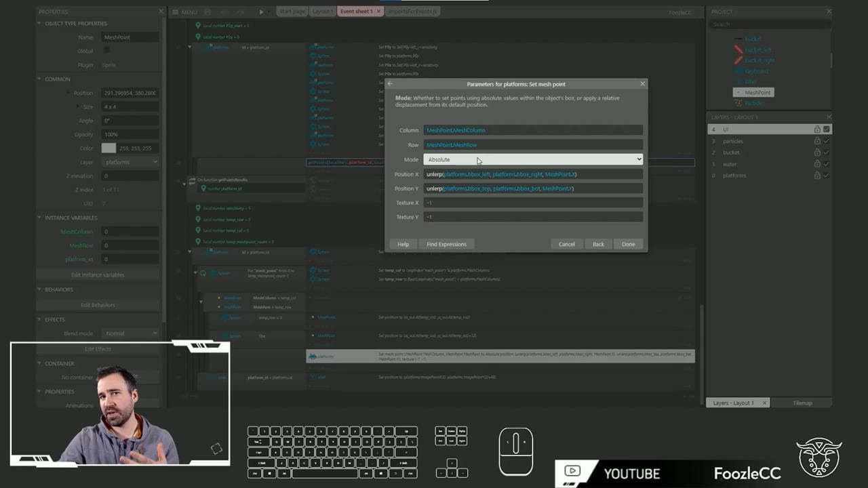868x488 pixels.
Task: Close the Project panel
Action: [x=829, y=12]
